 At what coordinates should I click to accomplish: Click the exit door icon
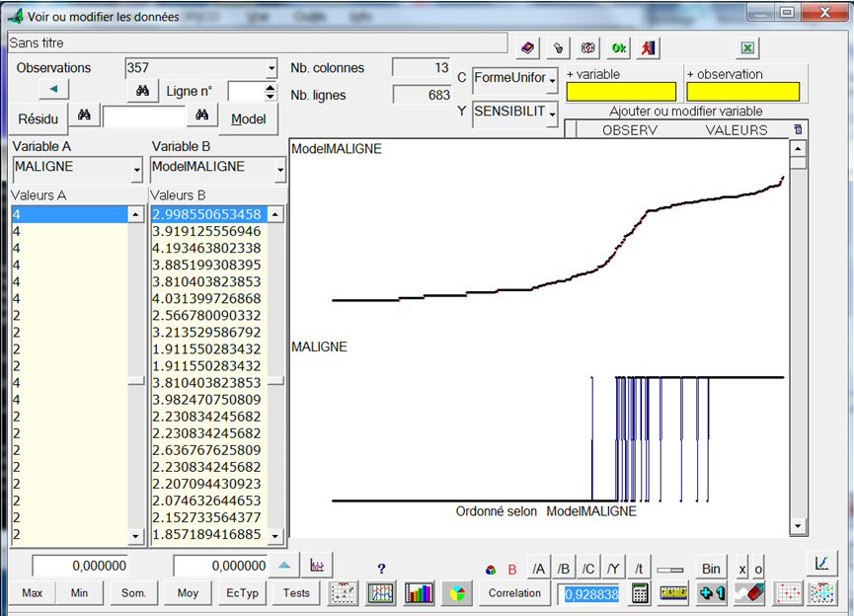coord(649,47)
